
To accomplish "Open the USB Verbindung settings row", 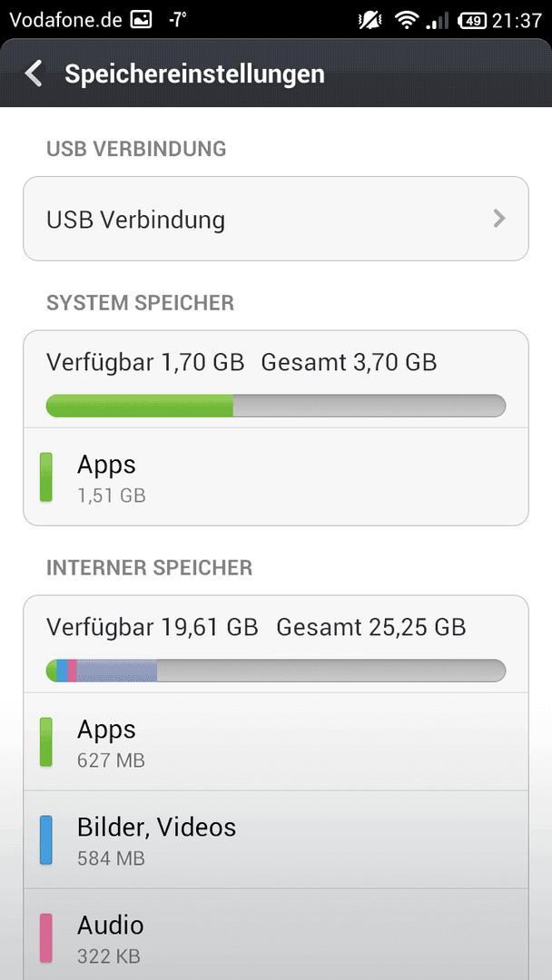I will click(276, 219).
